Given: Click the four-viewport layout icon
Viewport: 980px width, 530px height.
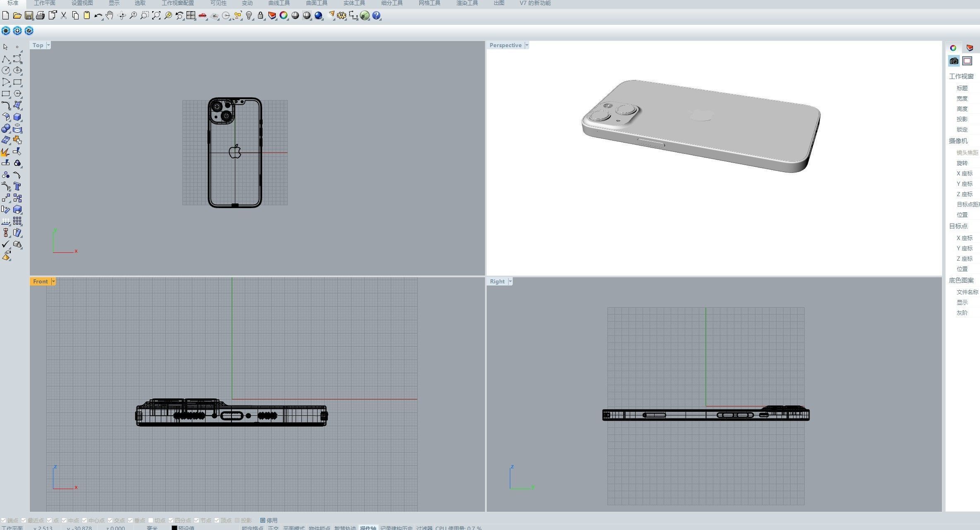Looking at the screenshot, I should coord(191,16).
